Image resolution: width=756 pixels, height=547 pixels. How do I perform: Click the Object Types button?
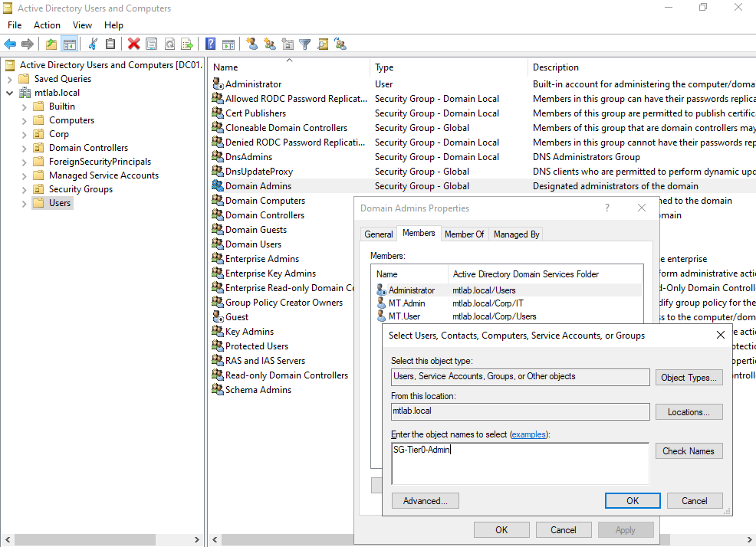pyautogui.click(x=689, y=378)
